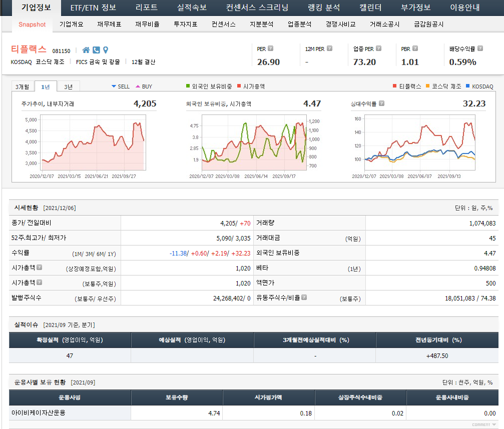This screenshot has height=429, width=504.
Task: Click the 아이비케이자산운용 row name
Action: [x=39, y=412]
